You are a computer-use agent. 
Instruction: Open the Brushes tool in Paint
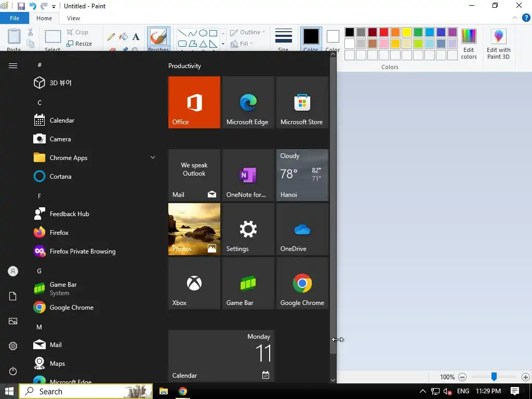coord(158,39)
